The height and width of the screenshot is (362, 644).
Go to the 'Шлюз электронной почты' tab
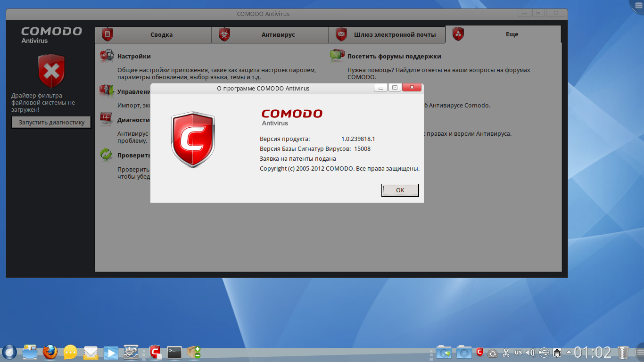coord(387,34)
